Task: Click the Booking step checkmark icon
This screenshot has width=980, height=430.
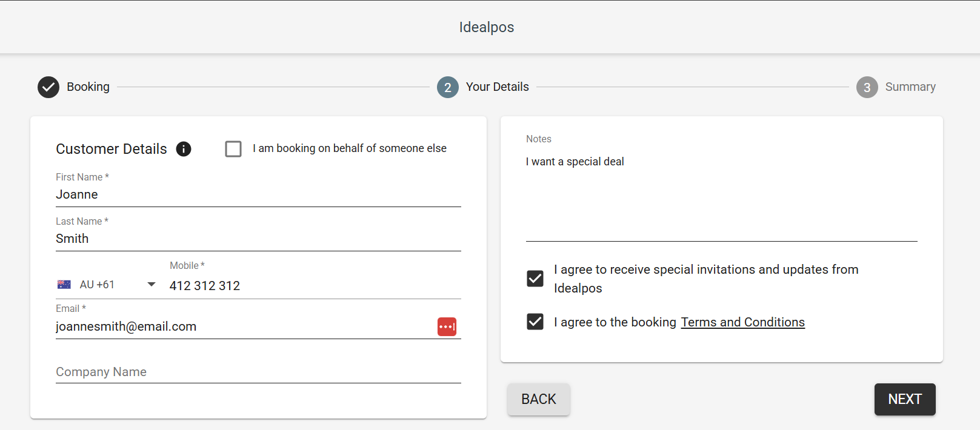Action: click(48, 87)
